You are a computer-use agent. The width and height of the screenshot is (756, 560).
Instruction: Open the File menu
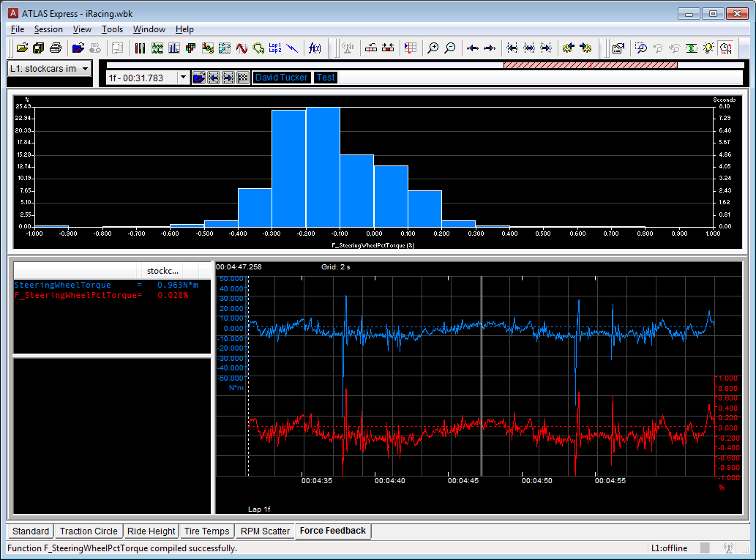click(18, 29)
